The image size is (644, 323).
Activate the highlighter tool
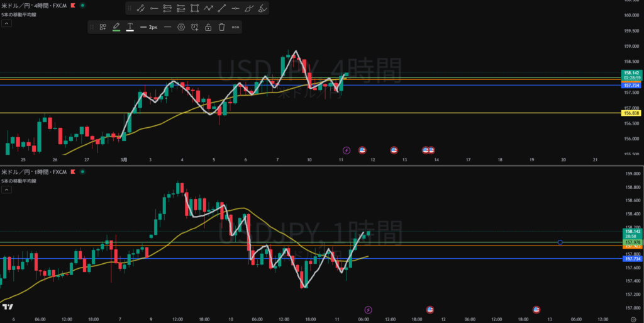(x=264, y=8)
